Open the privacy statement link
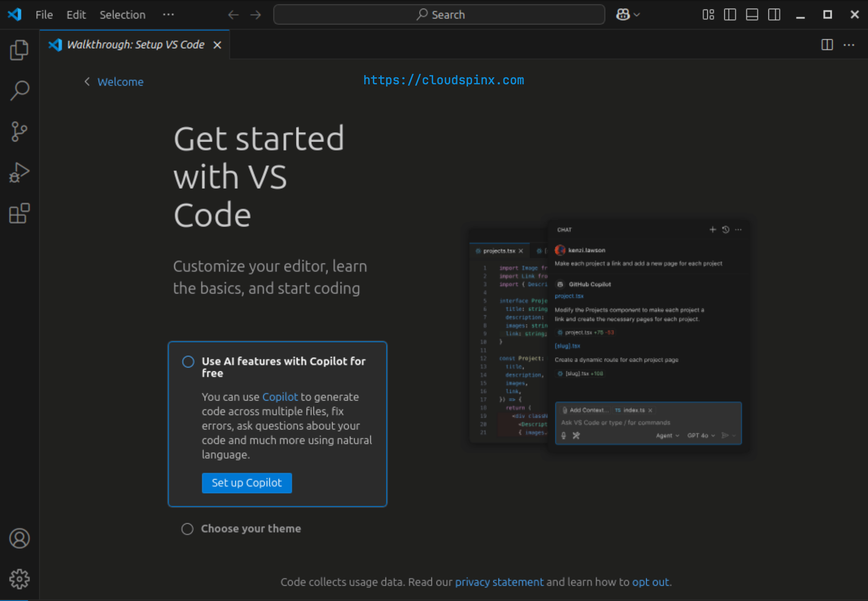This screenshot has height=601, width=868. 499,582
